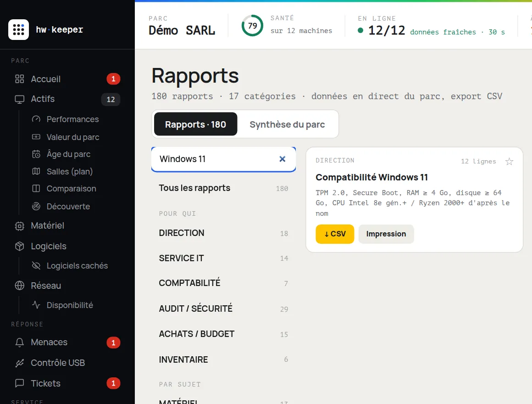
Task: Click the health score 79 ring
Action: [252, 25]
